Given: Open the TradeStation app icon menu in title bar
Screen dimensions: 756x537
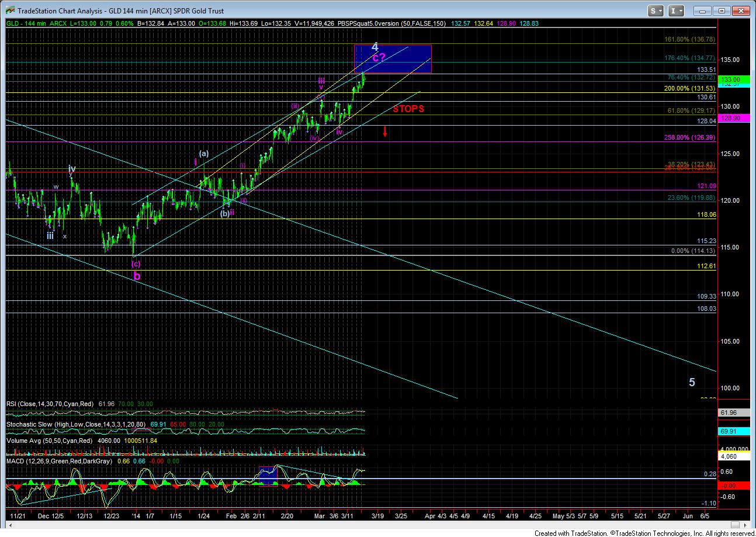Looking at the screenshot, I should (9, 11).
